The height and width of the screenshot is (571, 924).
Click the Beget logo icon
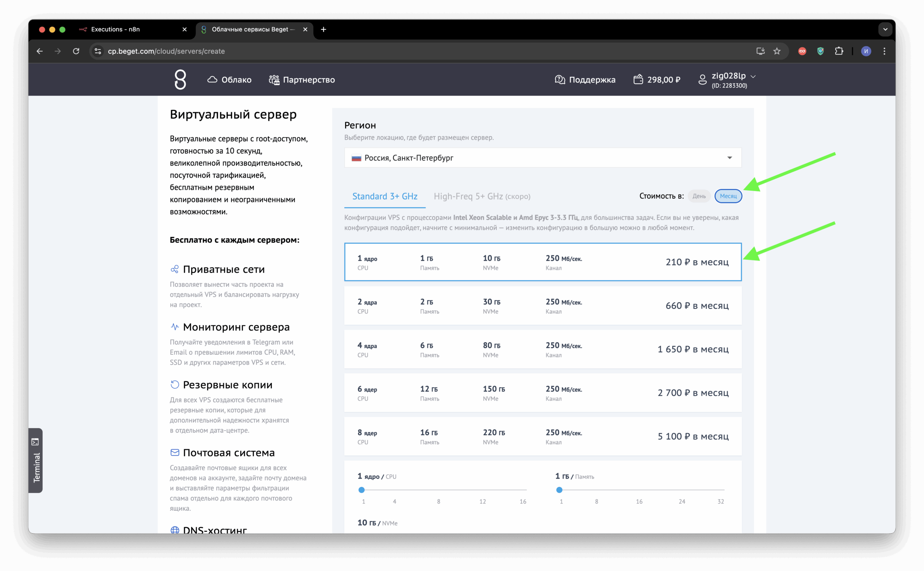180,79
